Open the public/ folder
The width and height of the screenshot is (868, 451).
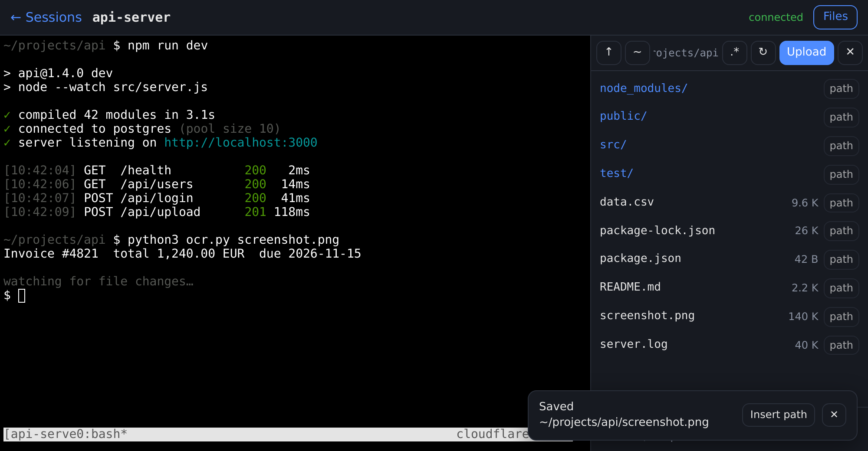click(623, 116)
